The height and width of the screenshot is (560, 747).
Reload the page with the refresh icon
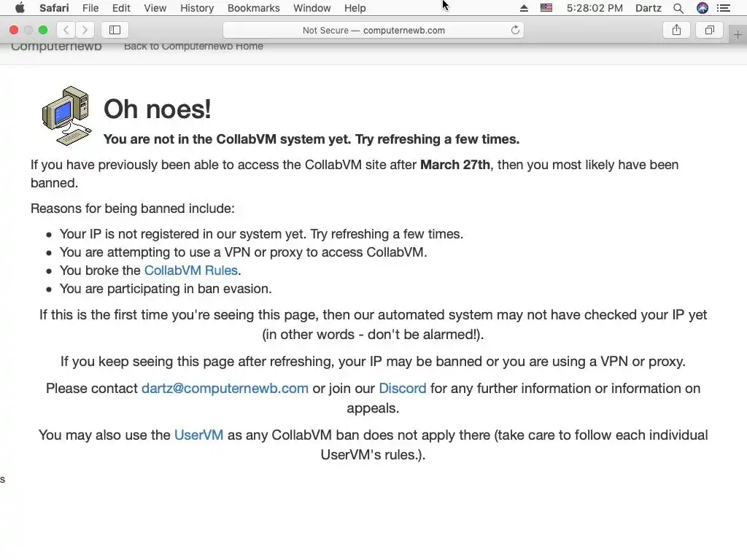pyautogui.click(x=515, y=30)
